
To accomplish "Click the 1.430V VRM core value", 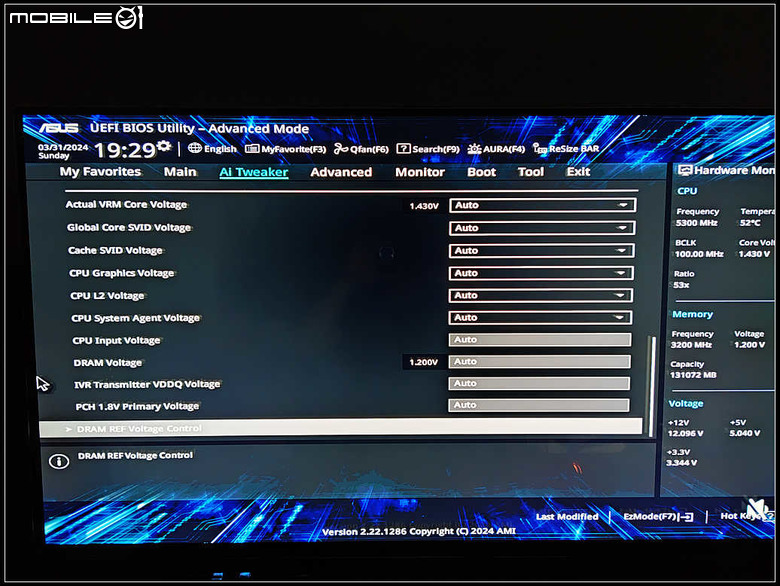I will pos(424,205).
